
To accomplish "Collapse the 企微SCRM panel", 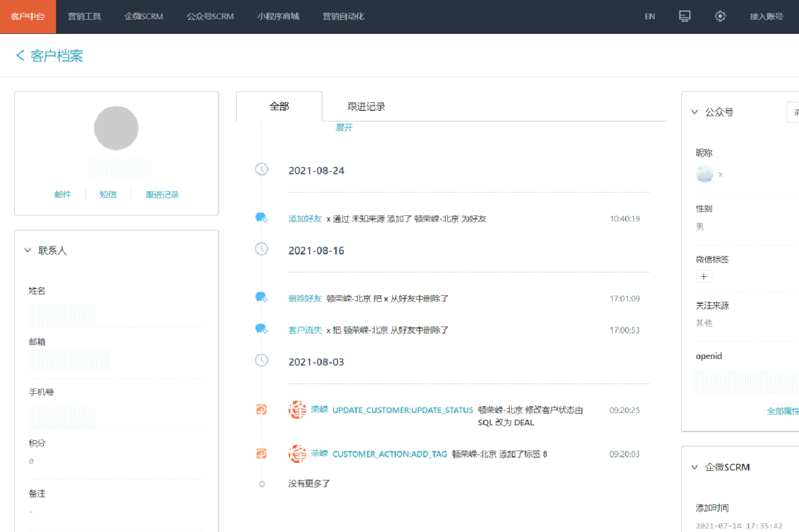I will (695, 467).
